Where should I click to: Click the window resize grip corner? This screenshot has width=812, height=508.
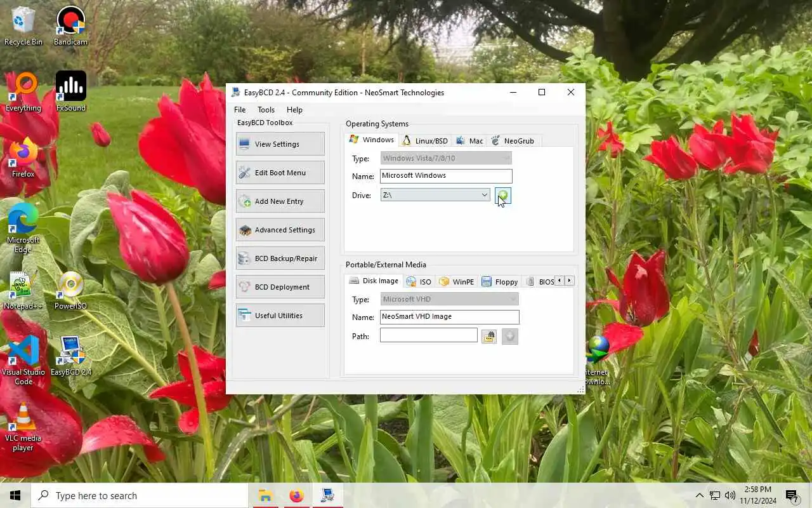(580, 390)
